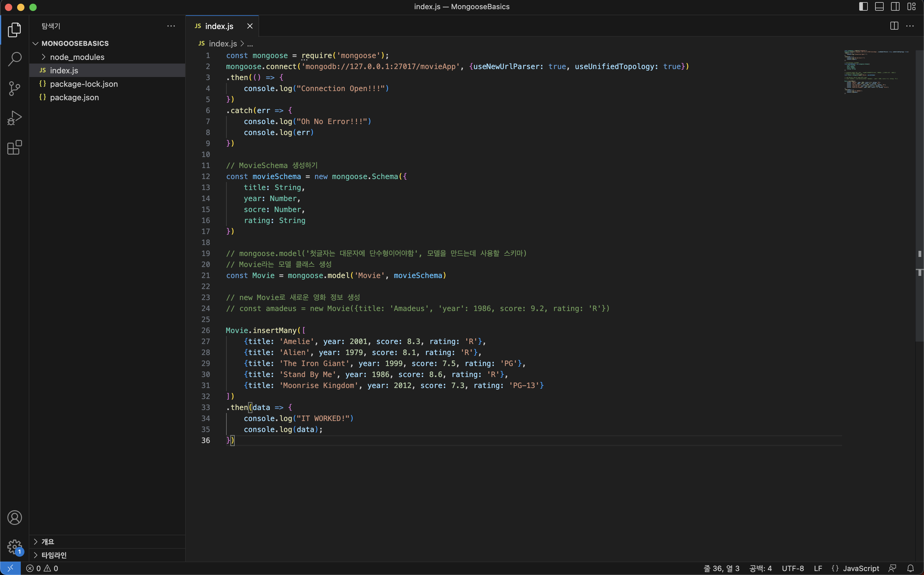Open the Extensions view
The image size is (924, 575).
click(14, 148)
